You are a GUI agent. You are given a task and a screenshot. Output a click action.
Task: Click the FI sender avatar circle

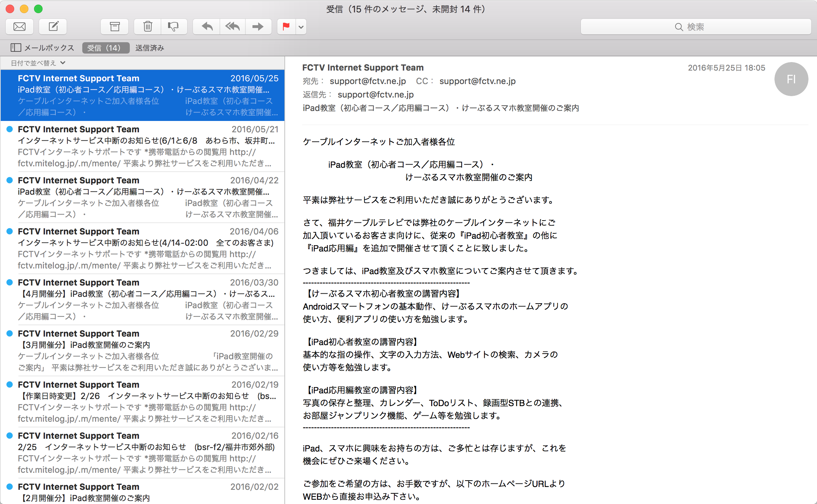point(791,79)
